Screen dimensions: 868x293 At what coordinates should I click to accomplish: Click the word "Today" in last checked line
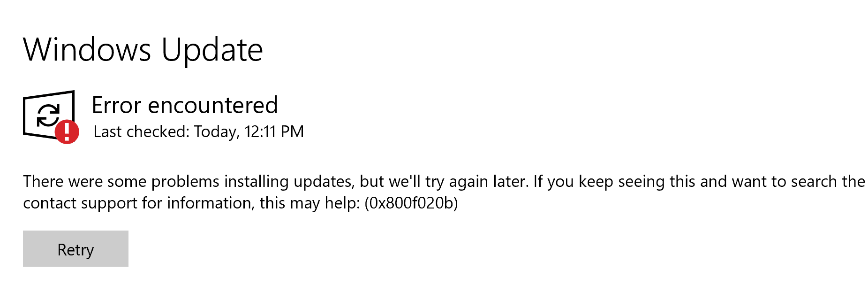[x=216, y=132]
